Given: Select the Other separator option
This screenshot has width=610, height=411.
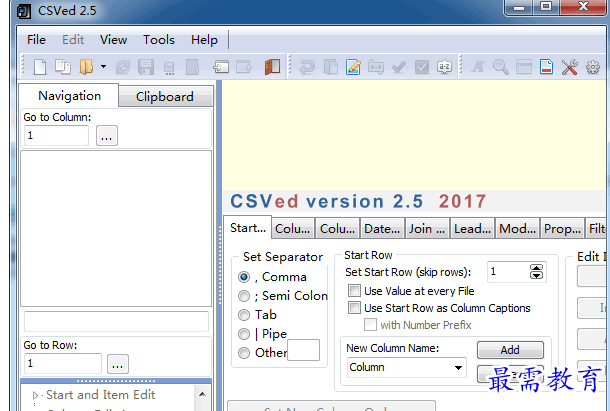Looking at the screenshot, I should [x=244, y=353].
